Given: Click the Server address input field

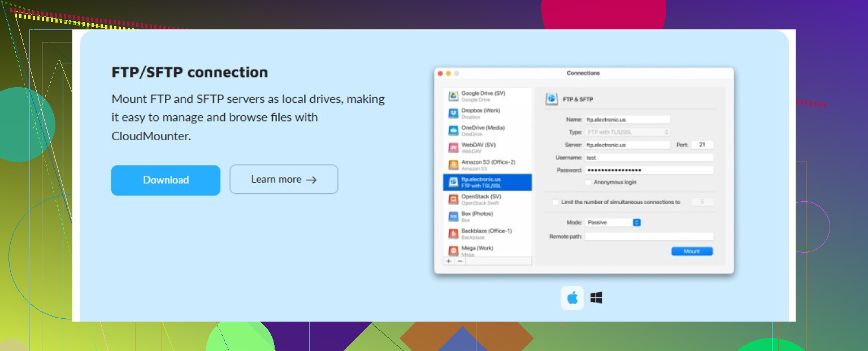Looking at the screenshot, I should pos(627,145).
